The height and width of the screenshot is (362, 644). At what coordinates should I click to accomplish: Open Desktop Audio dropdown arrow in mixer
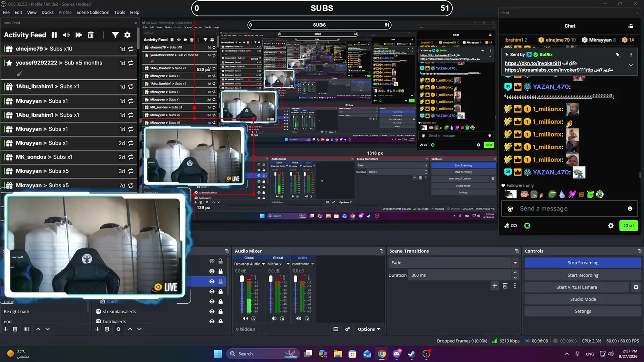[263, 264]
